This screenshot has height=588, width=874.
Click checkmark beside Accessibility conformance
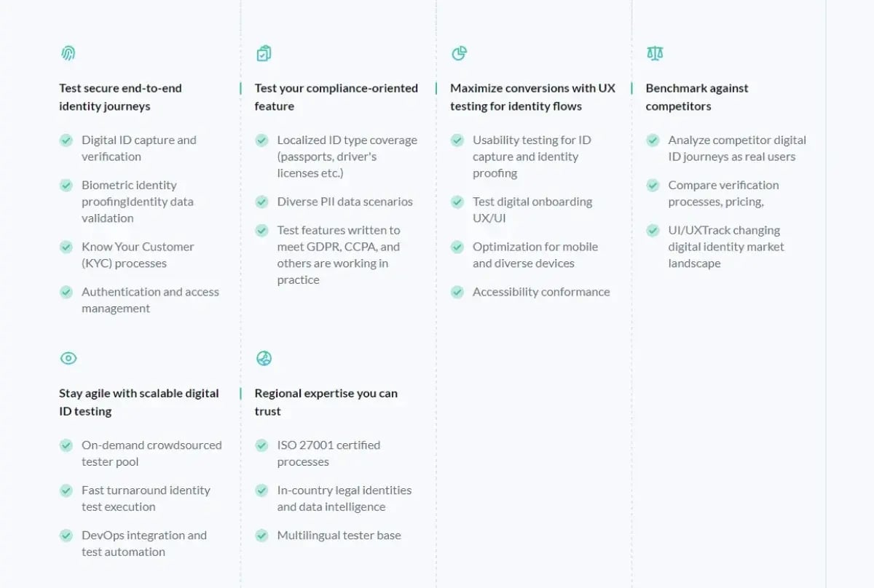pyautogui.click(x=457, y=292)
